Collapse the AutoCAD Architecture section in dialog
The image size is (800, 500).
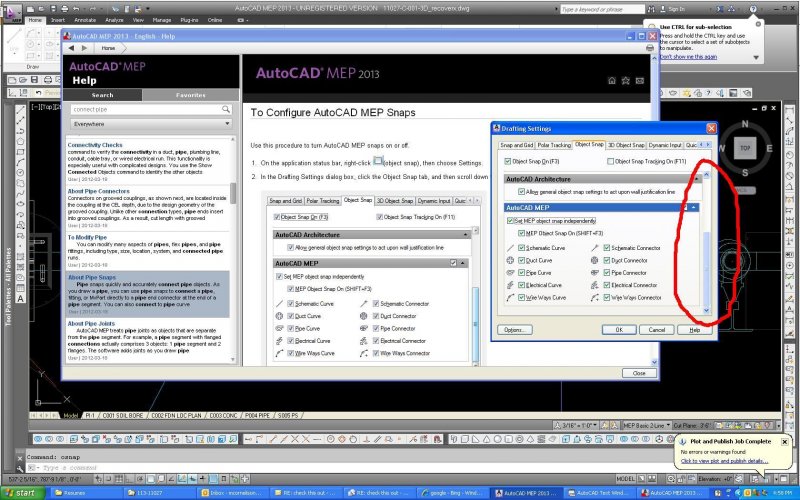[696, 179]
